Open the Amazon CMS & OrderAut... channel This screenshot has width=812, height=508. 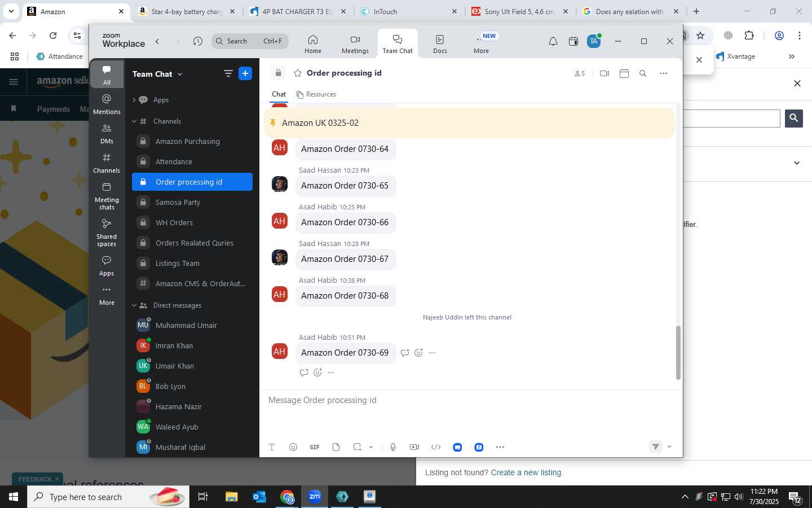coord(192,283)
